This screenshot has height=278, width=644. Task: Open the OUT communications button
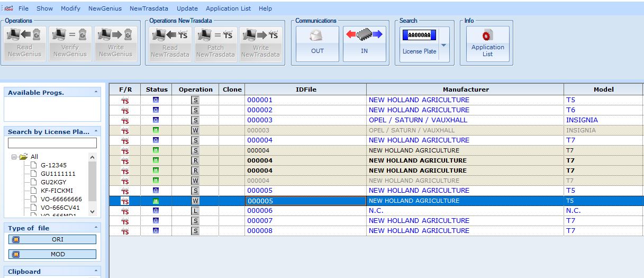317,44
